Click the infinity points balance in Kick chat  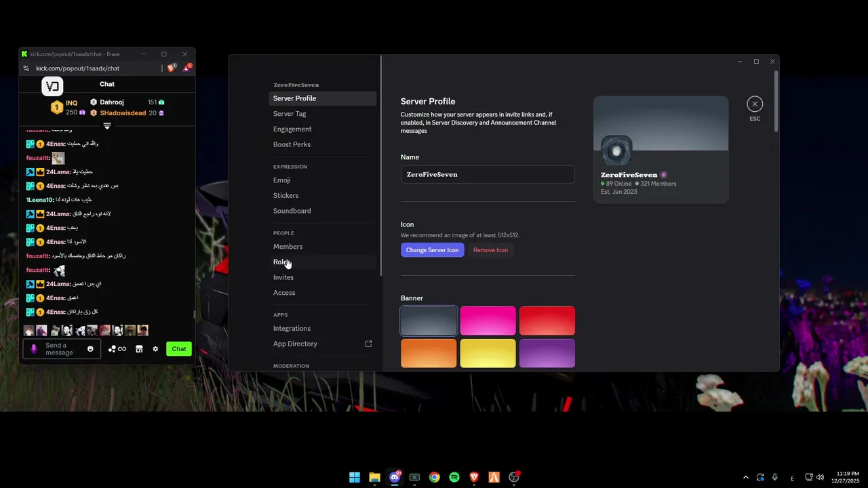pyautogui.click(x=122, y=349)
